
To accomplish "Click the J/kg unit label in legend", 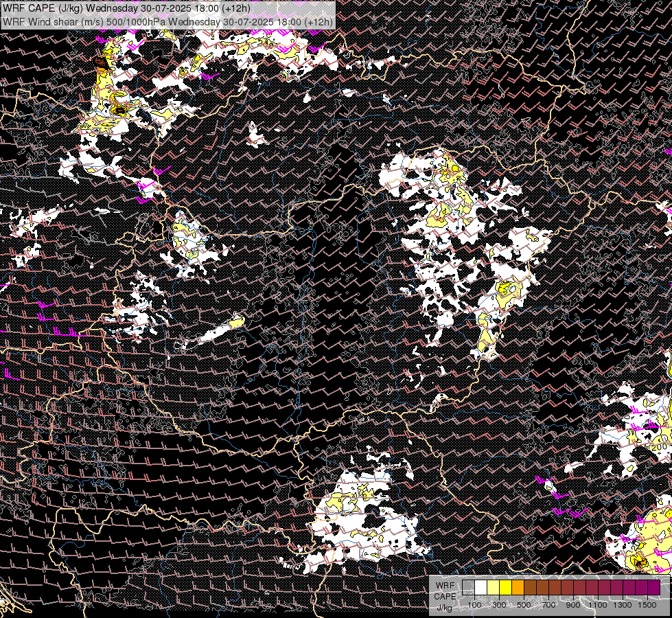I will point(445,608).
